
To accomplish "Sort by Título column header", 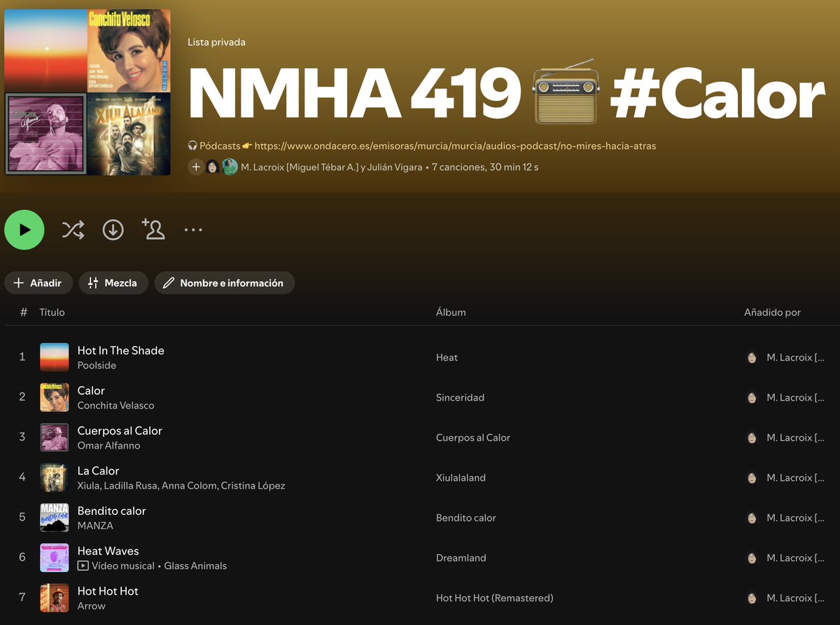I will (x=52, y=312).
